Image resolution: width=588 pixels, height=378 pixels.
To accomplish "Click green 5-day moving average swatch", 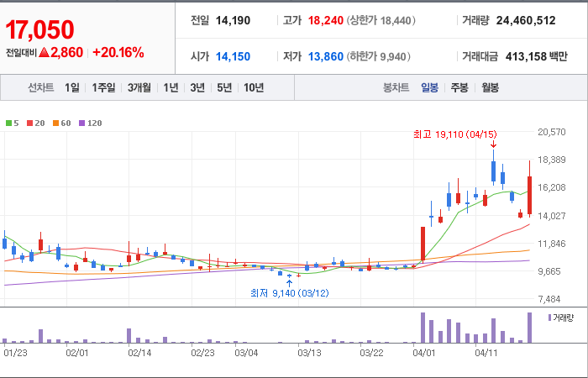I will [8, 123].
